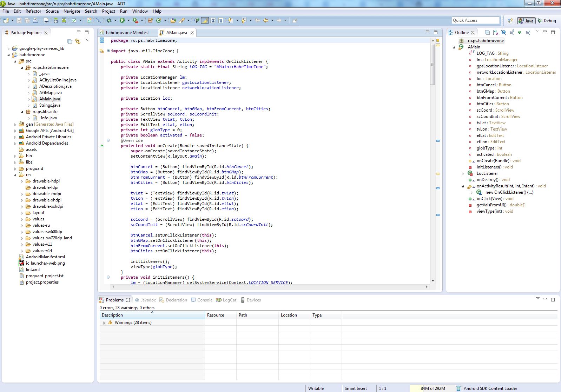Screen dimensions: 561x392
Task: Expand the Warnings (28 items) row
Action: (104, 323)
